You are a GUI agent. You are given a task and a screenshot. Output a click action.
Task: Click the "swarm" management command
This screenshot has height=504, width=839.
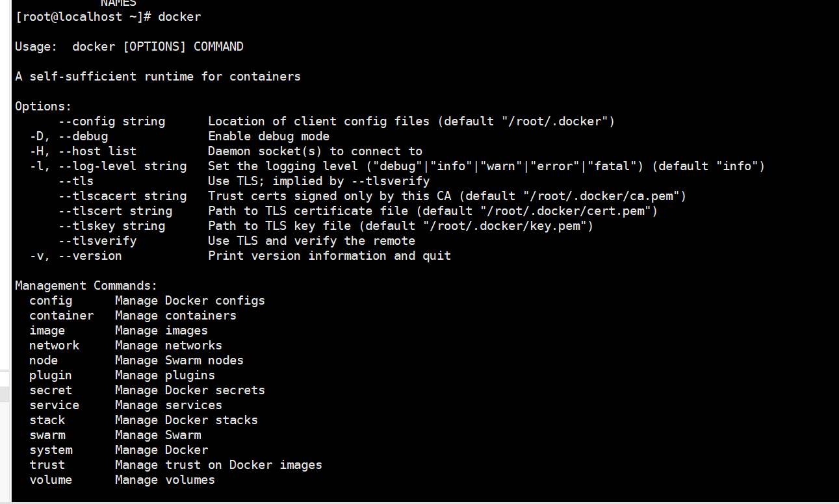click(x=47, y=435)
